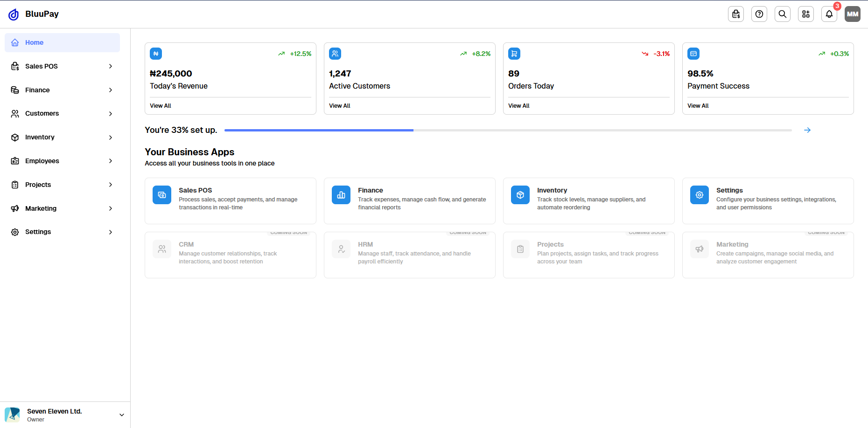Click the POS register icon in header
Screen dimensions: 868x428
[x=736, y=14]
